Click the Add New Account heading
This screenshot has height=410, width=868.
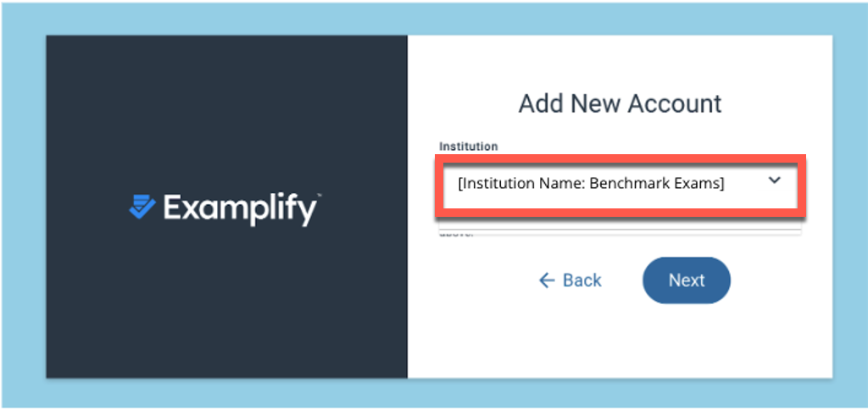[x=620, y=103]
